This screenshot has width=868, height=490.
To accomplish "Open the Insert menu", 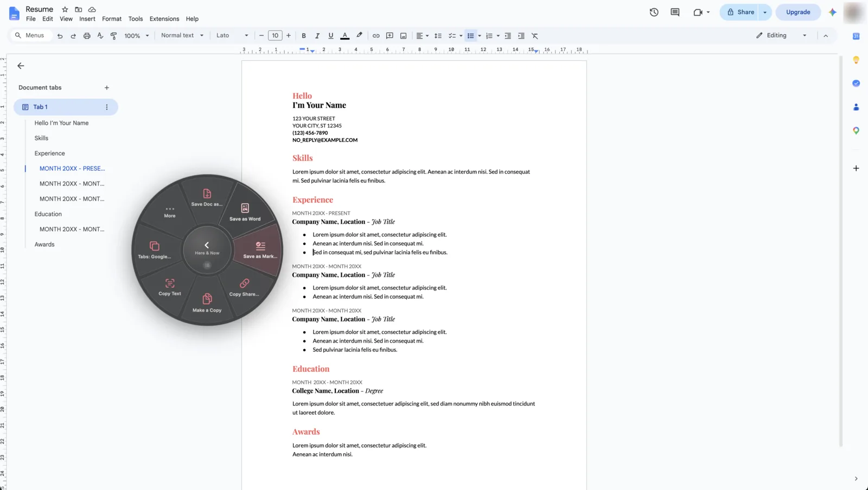I will point(87,19).
